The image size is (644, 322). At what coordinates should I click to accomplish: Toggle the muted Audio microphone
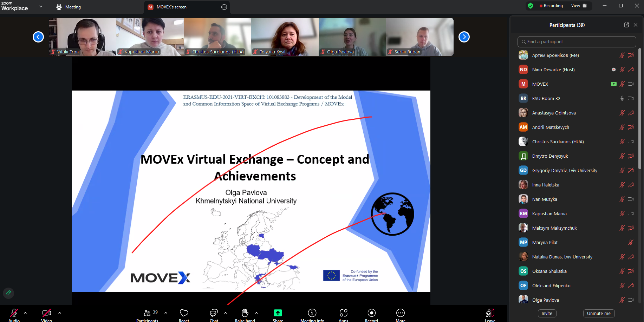[x=14, y=313]
